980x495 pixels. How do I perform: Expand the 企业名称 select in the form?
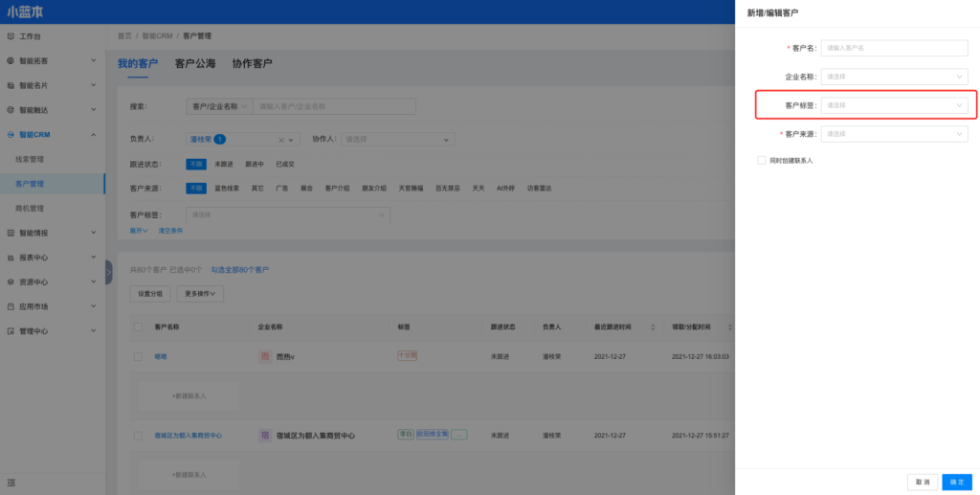(894, 77)
